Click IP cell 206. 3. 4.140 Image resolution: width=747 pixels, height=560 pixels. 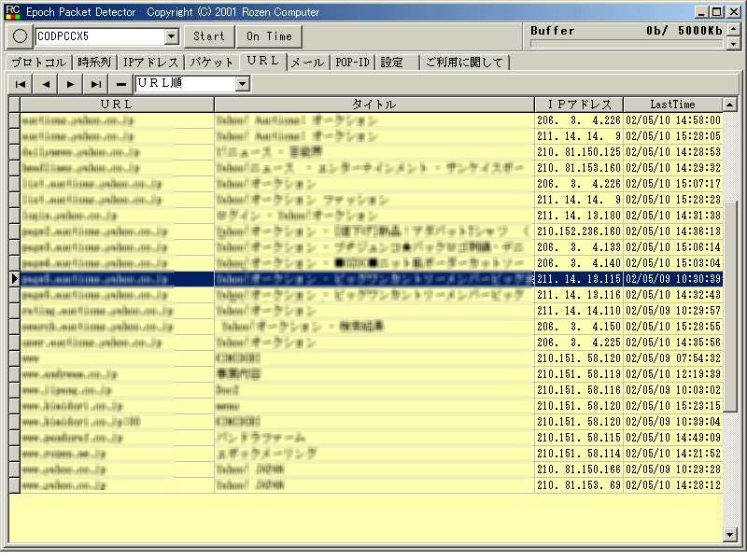579,263
